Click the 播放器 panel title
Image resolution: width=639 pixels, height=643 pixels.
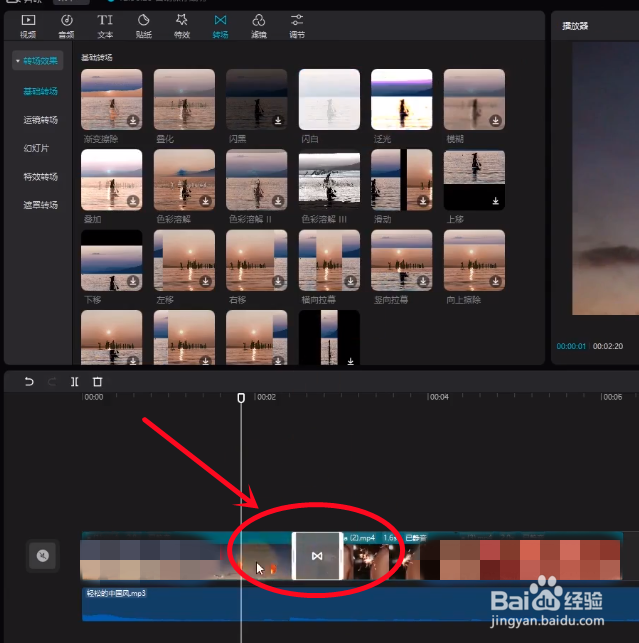pyautogui.click(x=575, y=26)
